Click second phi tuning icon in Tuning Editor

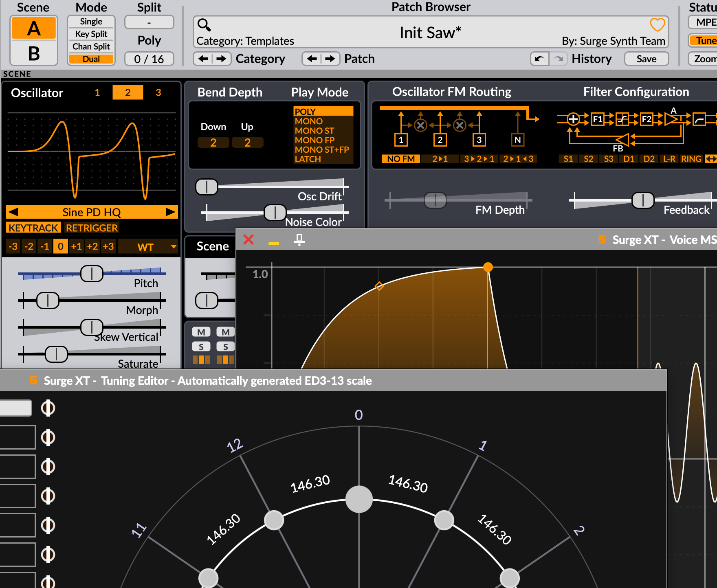click(48, 437)
